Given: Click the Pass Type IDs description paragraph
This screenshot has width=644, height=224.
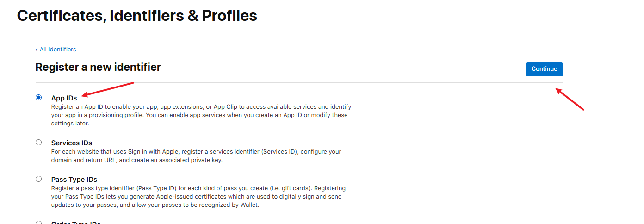Looking at the screenshot, I should click(x=198, y=197).
